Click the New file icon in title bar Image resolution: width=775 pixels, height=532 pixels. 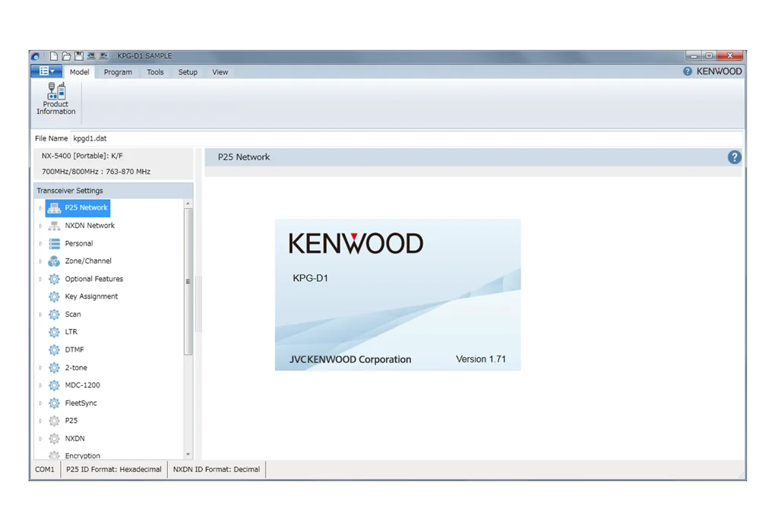[x=53, y=56]
